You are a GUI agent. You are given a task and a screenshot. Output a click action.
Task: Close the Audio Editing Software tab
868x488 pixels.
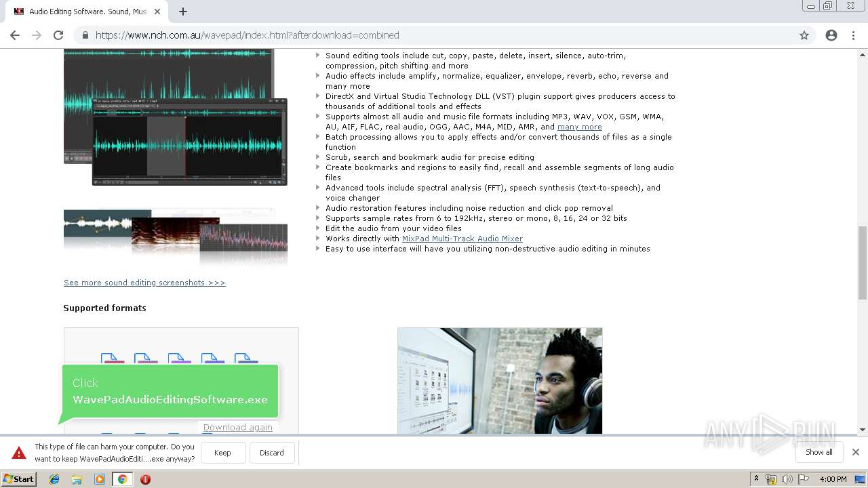[x=157, y=12]
